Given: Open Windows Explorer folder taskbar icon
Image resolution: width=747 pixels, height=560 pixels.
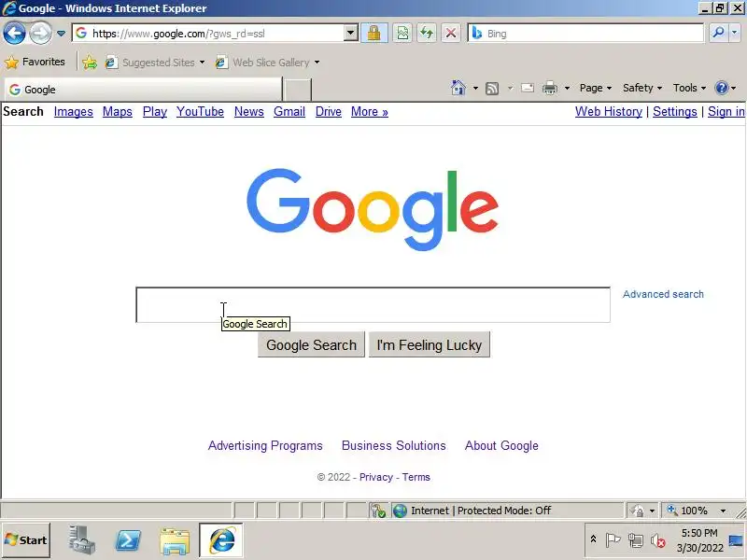Looking at the screenshot, I should click(175, 540).
